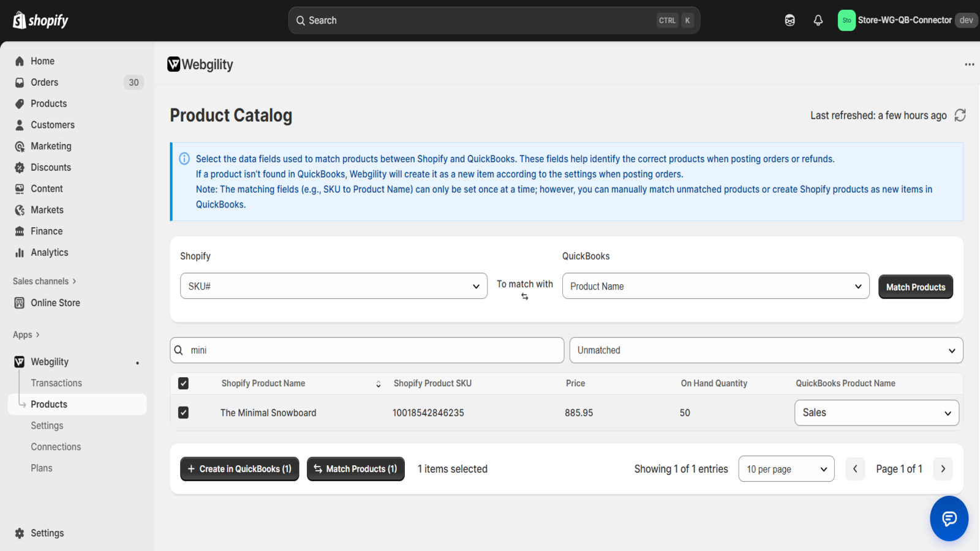Click the Sto store avatar icon
Screen dimensions: 980x551
846,20
